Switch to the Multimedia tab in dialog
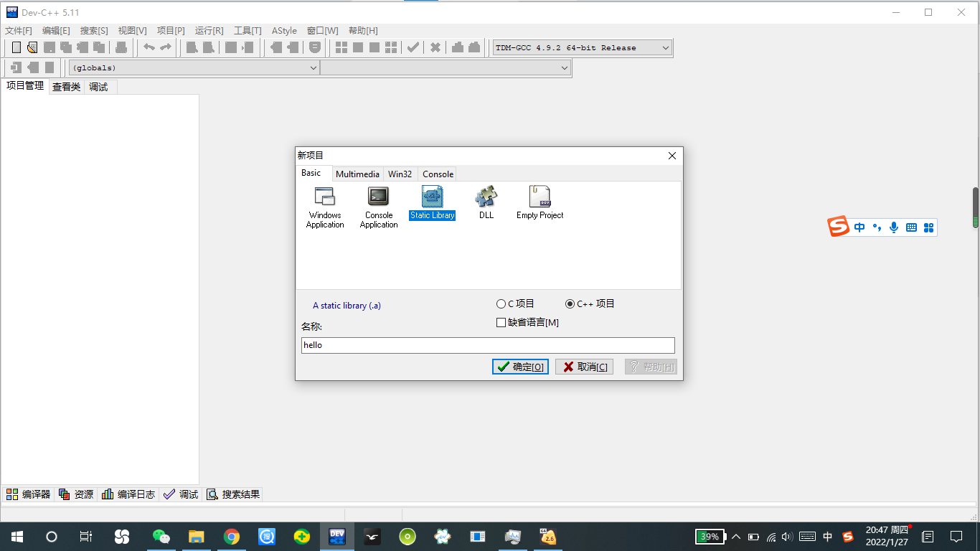 click(x=357, y=174)
